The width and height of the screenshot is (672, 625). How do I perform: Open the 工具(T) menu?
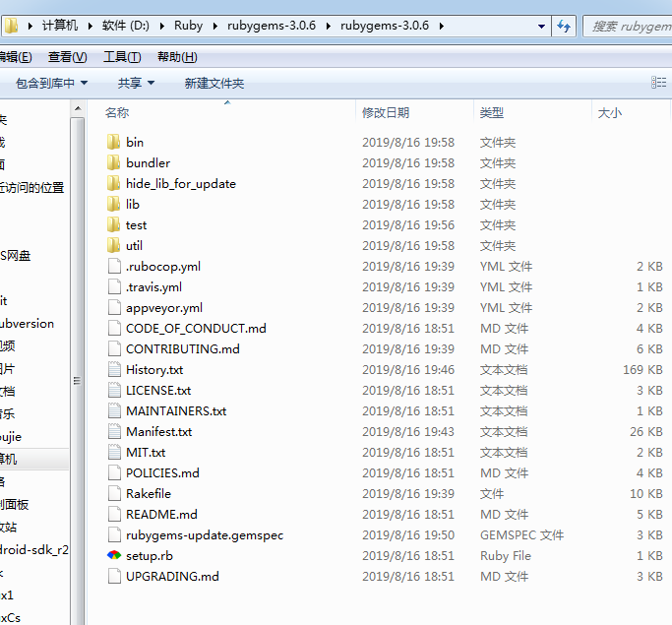click(x=122, y=56)
